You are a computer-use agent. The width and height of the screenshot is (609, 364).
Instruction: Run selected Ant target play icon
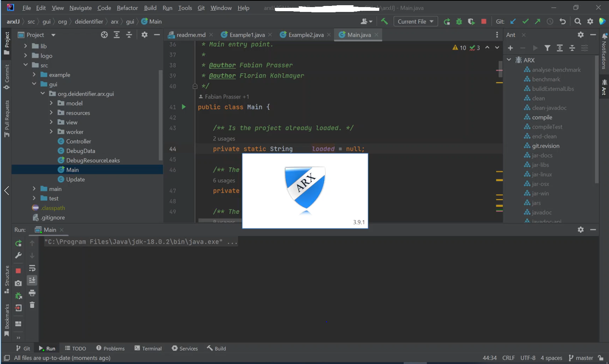535,48
